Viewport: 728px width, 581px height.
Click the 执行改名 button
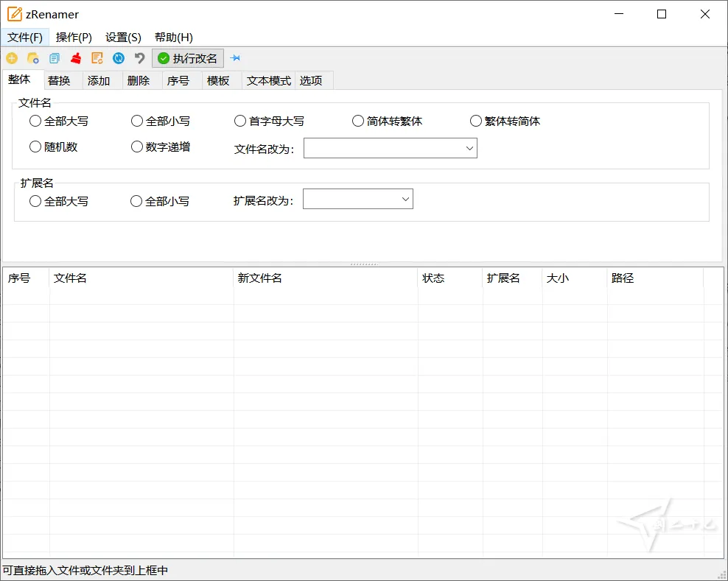[x=188, y=57]
